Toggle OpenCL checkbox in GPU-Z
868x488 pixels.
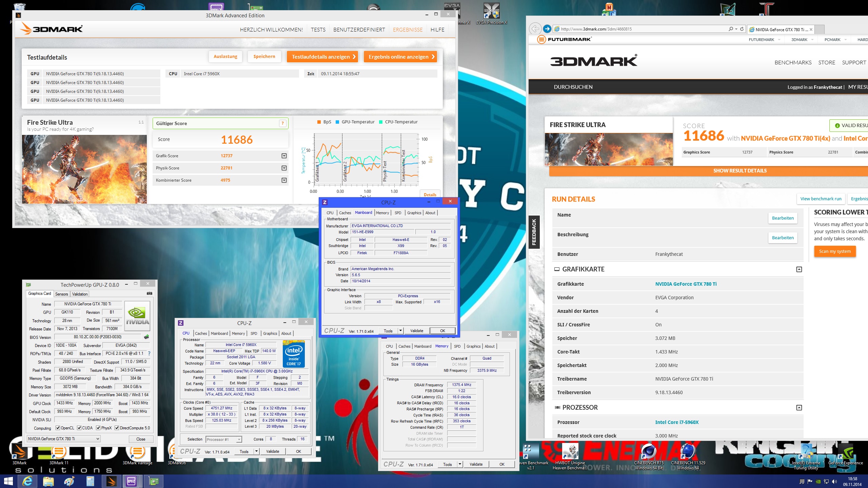click(58, 428)
